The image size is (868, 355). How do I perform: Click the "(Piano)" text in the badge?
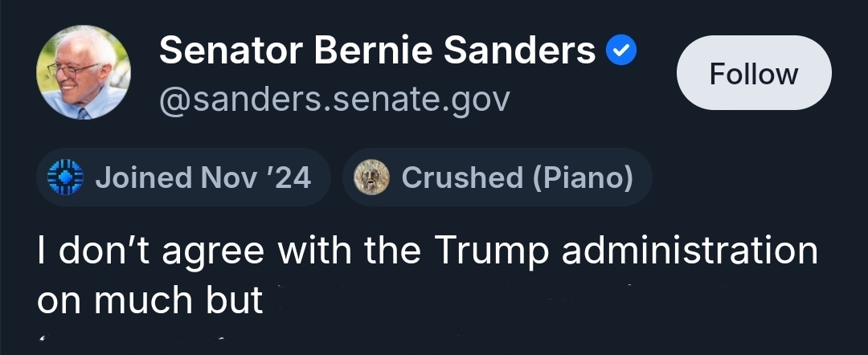(x=582, y=177)
